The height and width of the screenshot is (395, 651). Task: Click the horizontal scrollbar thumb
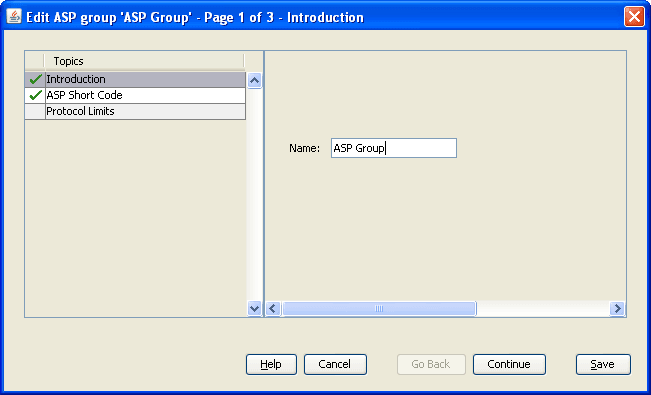point(379,309)
